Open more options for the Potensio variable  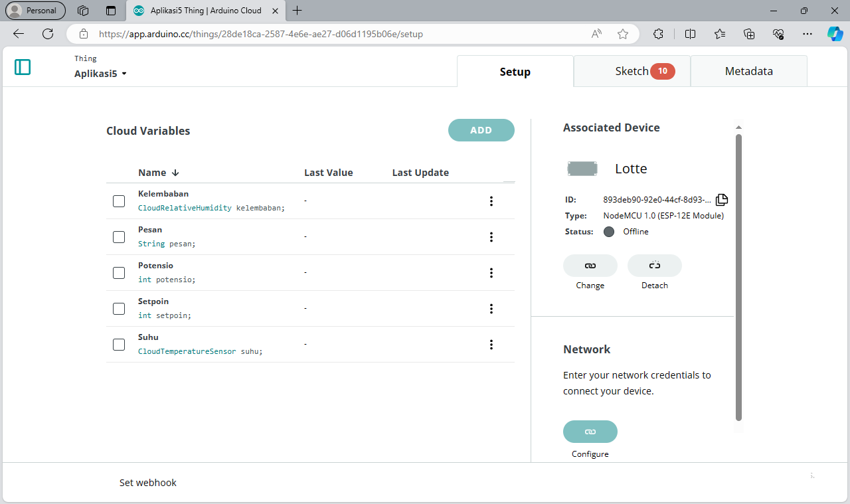coord(491,273)
